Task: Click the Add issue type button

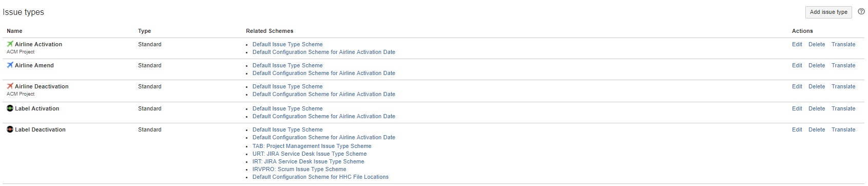Action: [x=828, y=12]
